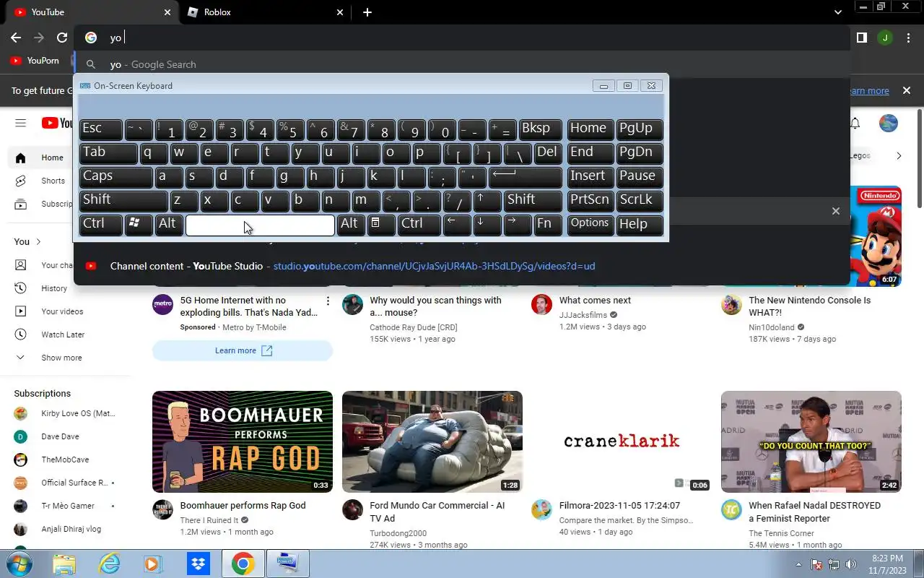Open YouTube account avatar menu
This screenshot has width=924, height=578.
coord(889,123)
